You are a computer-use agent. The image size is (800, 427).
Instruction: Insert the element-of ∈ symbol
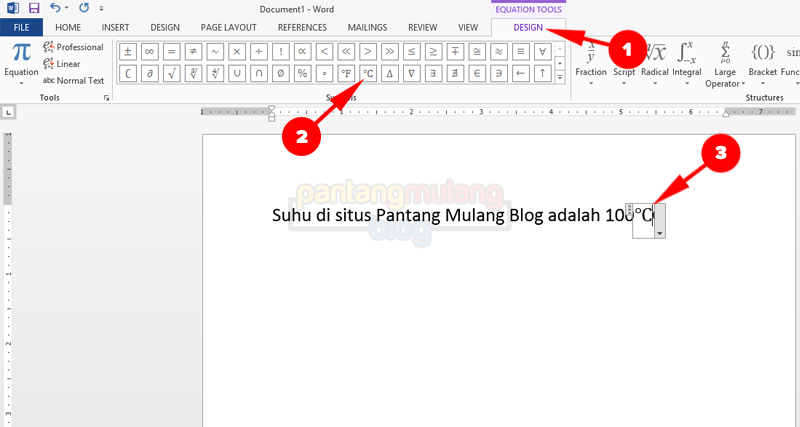click(x=477, y=73)
